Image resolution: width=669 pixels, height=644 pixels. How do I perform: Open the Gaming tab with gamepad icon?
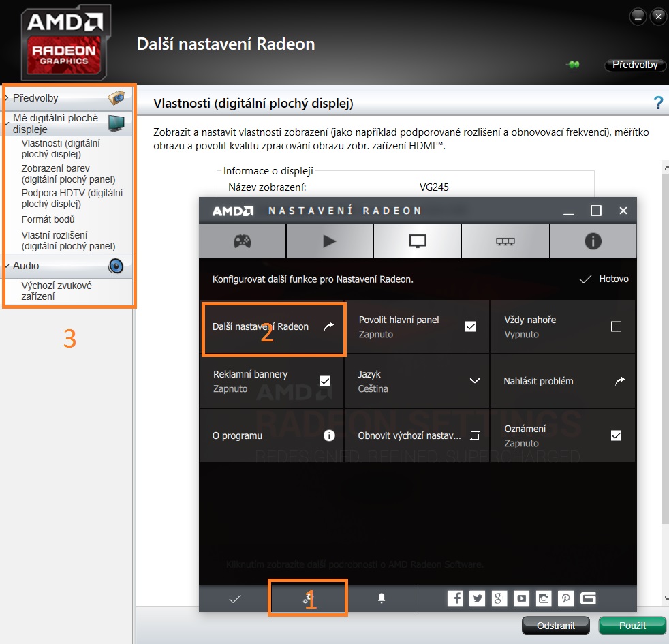click(243, 241)
